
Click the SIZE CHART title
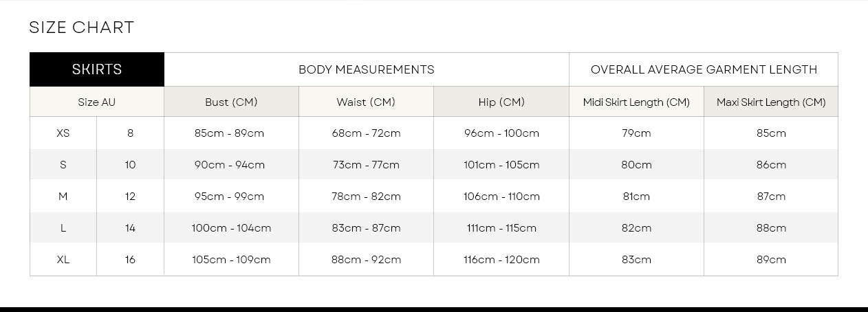click(81, 28)
